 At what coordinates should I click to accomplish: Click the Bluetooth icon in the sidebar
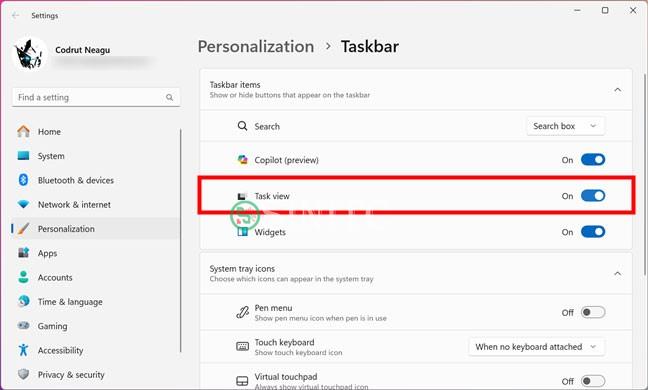click(x=24, y=180)
